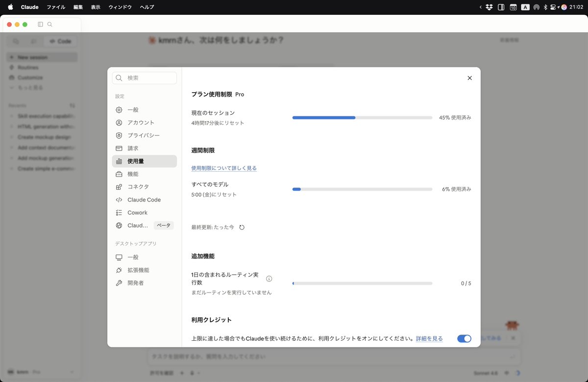This screenshot has width=588, height=382.
Task: Open 一般 under デスクトップアプリ section
Action: click(144, 257)
